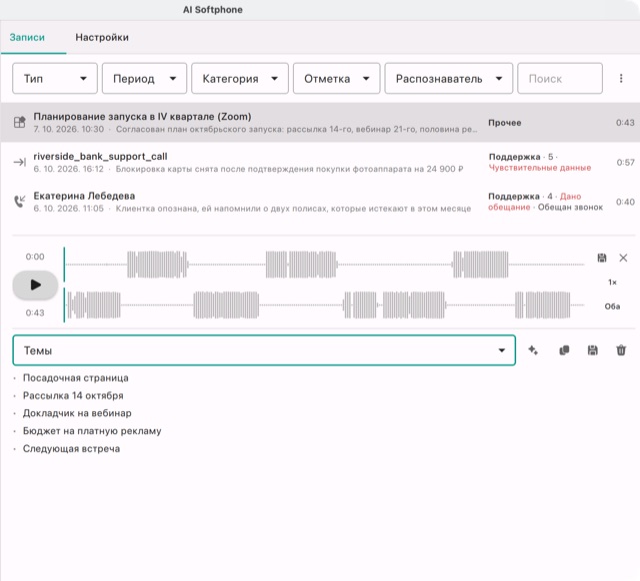Open the Распознаватель dropdown

tap(449, 78)
